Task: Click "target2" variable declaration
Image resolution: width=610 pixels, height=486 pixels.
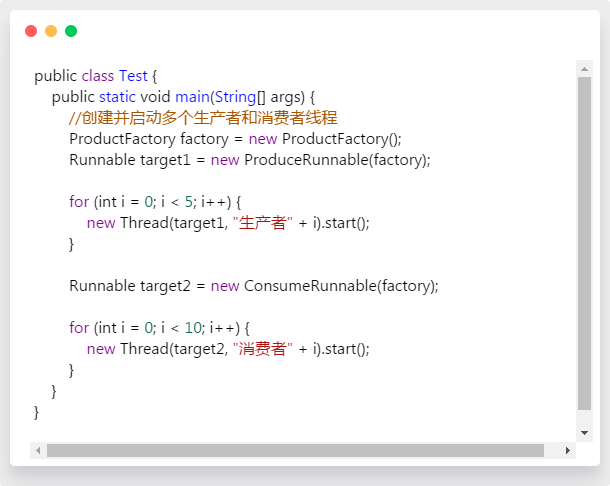Action: click(165, 286)
